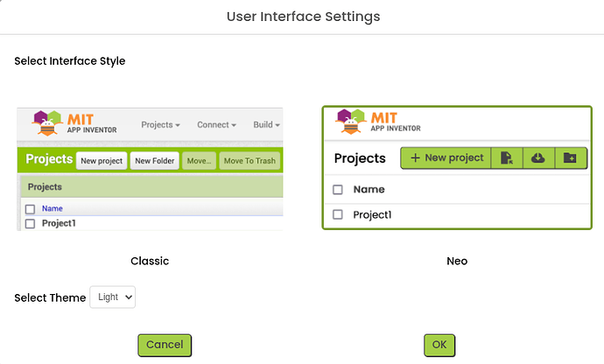The height and width of the screenshot is (364, 604).
Task: Expand the Projects menu in Classic preview
Action: (x=160, y=125)
